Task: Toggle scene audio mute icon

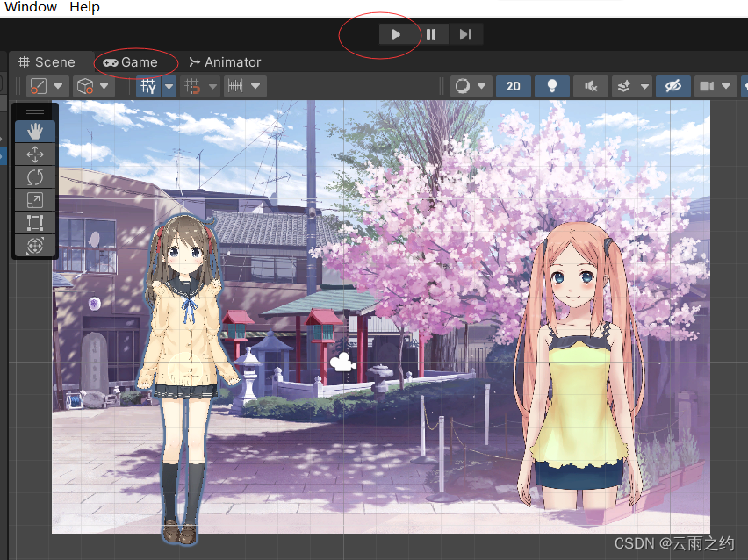Action: [x=591, y=86]
